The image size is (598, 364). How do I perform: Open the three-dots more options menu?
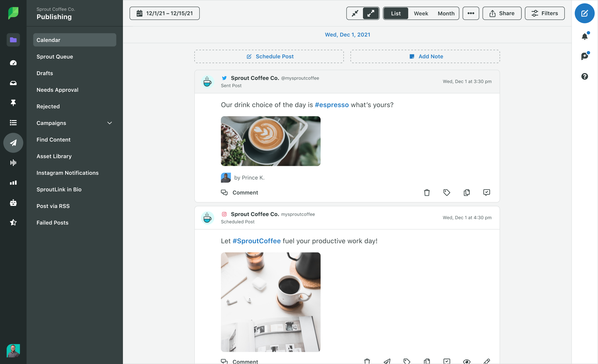pyautogui.click(x=471, y=13)
